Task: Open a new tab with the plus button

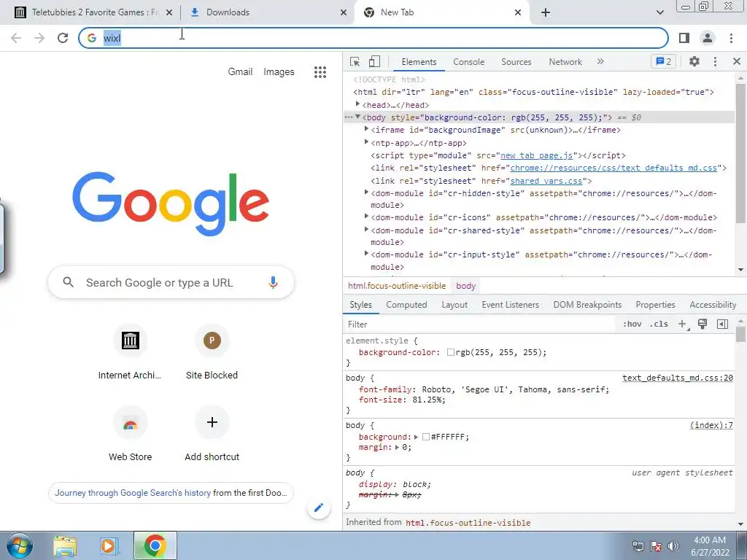Action: (546, 12)
